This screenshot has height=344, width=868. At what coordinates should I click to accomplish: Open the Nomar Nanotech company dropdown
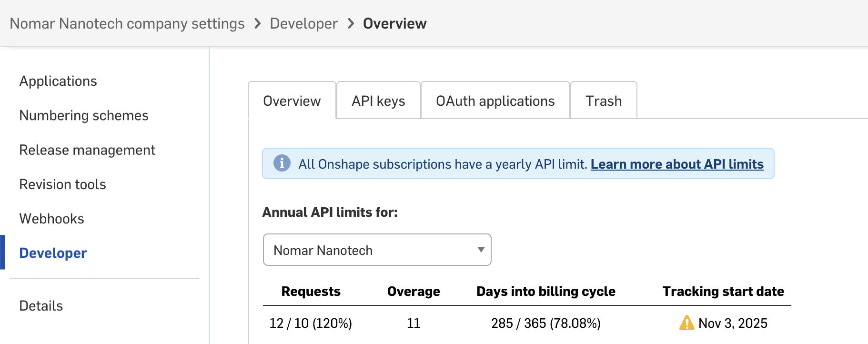(377, 250)
